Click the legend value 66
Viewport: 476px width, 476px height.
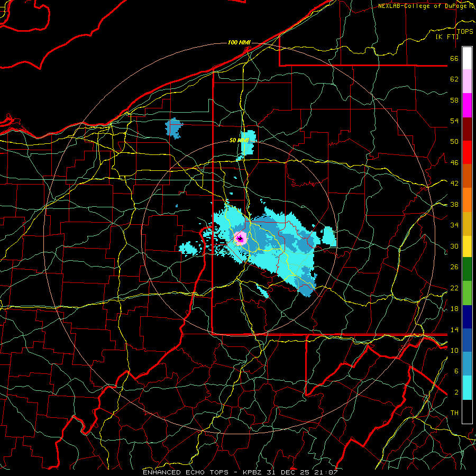click(454, 59)
